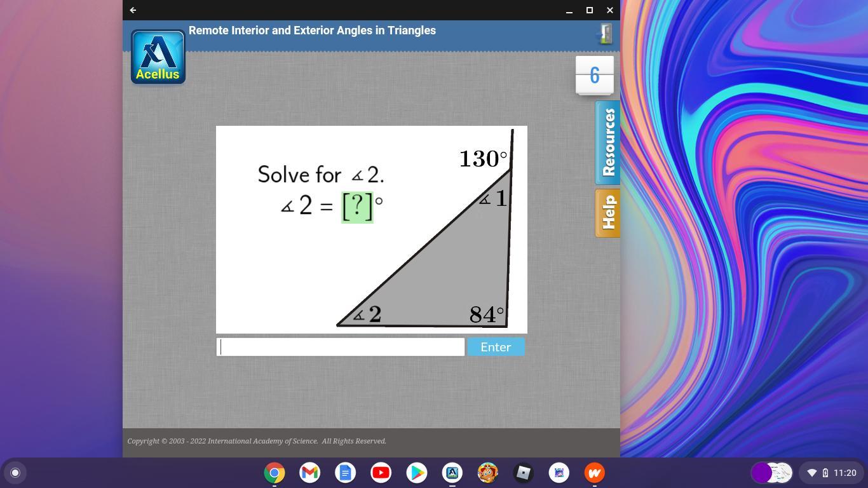Viewport: 868px width, 488px height.
Task: Click the green [?] answer placeholder
Action: click(358, 207)
